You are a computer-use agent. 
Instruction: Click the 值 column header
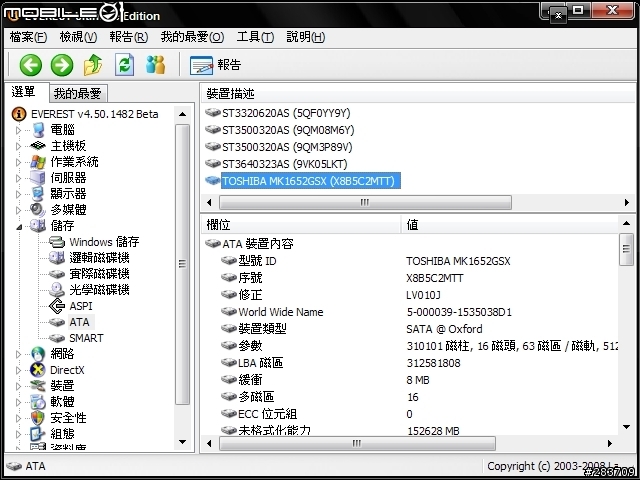(x=510, y=225)
